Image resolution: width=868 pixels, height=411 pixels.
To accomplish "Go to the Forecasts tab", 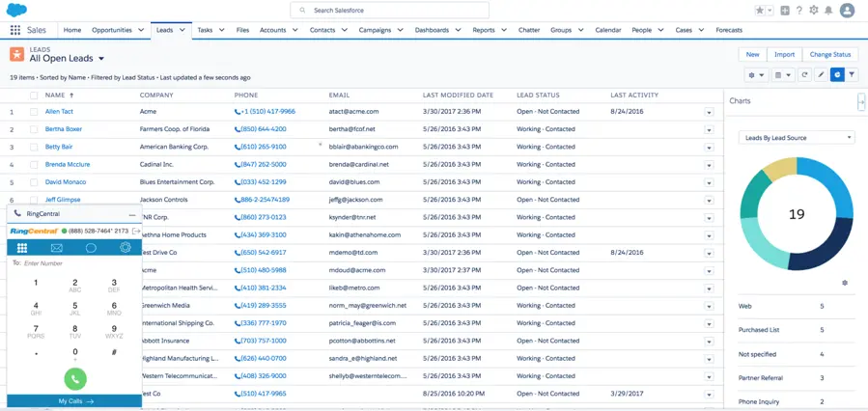I will (729, 30).
